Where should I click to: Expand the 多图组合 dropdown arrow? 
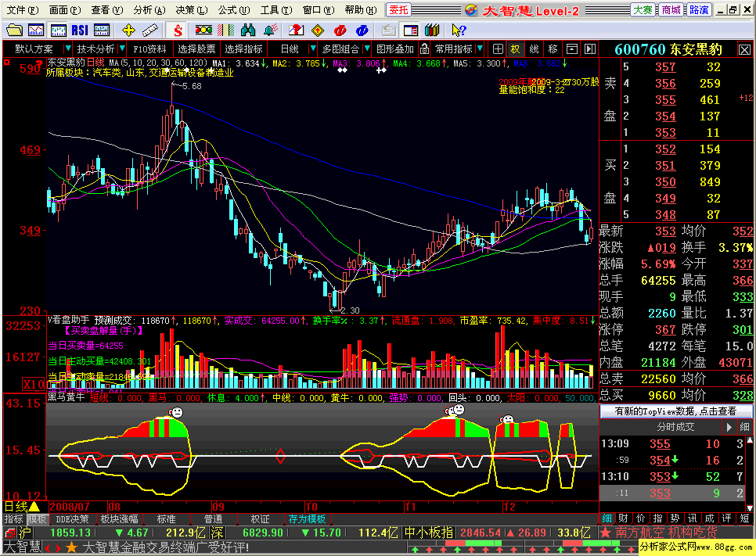click(367, 48)
